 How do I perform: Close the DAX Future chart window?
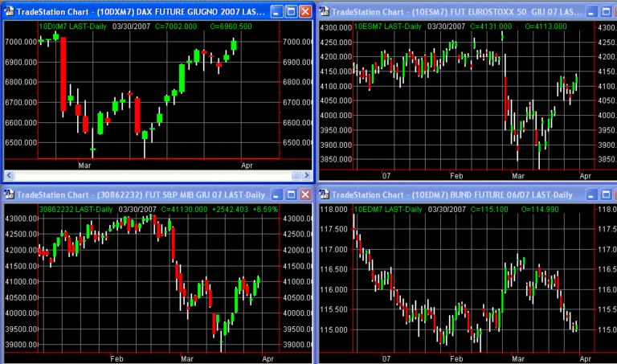coord(304,12)
